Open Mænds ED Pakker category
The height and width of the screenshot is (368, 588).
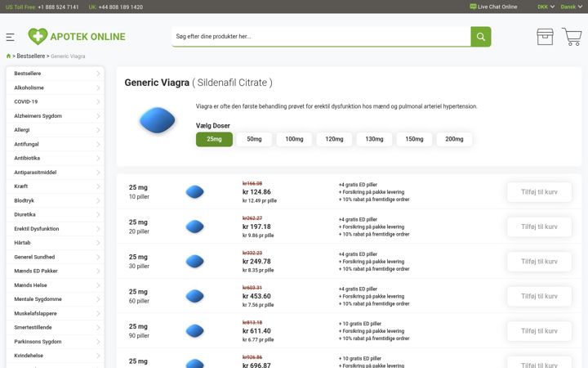[x=56, y=271]
